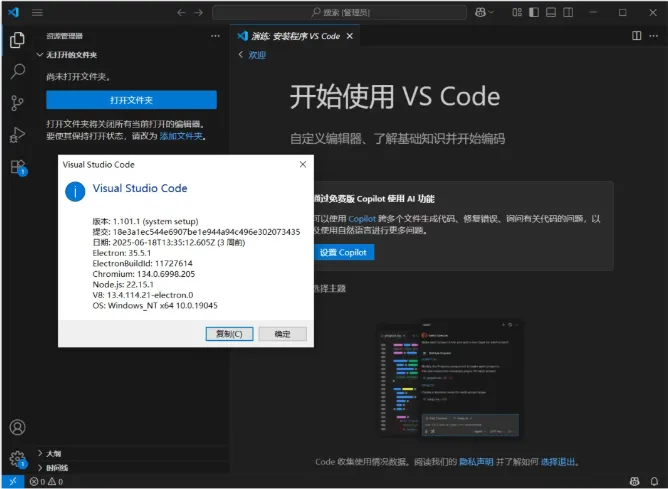
Task: Click the Copilot preview thumbnail image
Action: pos(451,379)
